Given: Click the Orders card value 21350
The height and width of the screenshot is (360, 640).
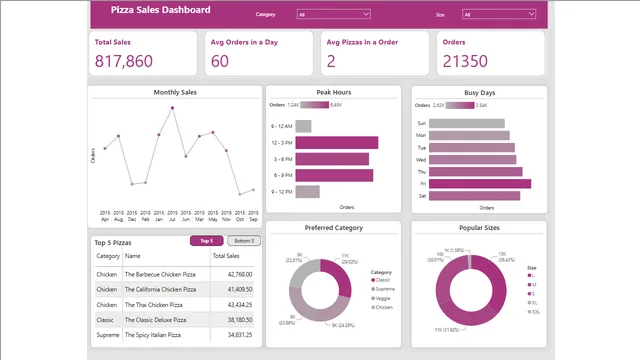Looking at the screenshot, I should coord(465,61).
